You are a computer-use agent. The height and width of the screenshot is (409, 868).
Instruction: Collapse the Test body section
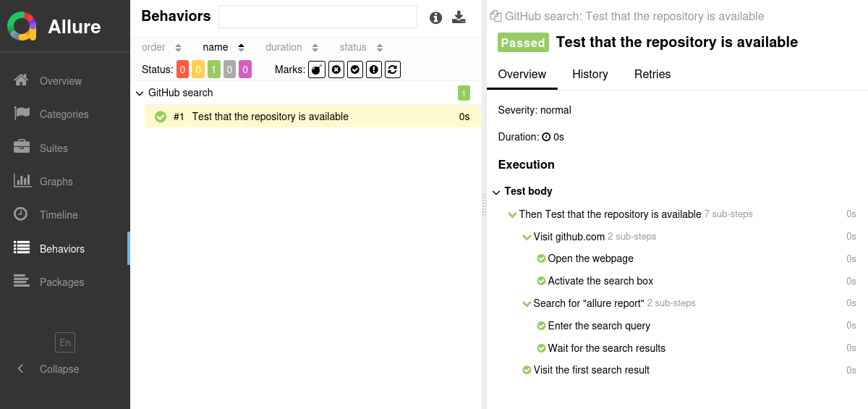pos(496,192)
